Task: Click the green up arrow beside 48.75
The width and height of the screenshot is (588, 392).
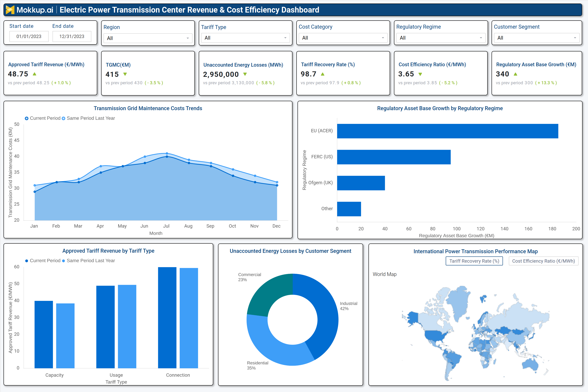Action: [34, 74]
